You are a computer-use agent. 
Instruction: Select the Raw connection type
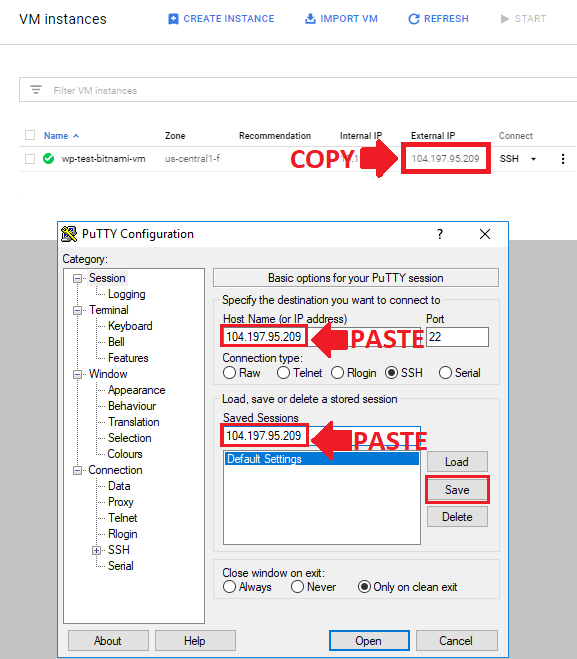point(229,373)
